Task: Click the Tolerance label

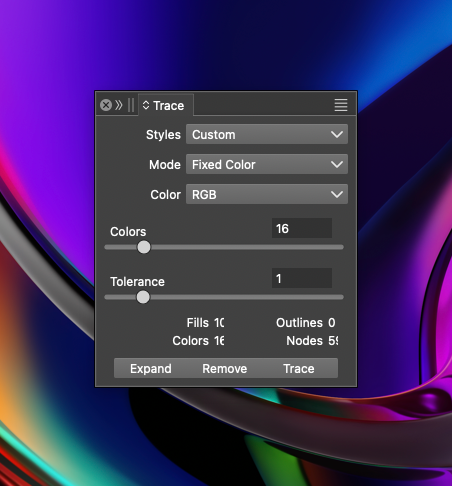Action: (x=137, y=282)
